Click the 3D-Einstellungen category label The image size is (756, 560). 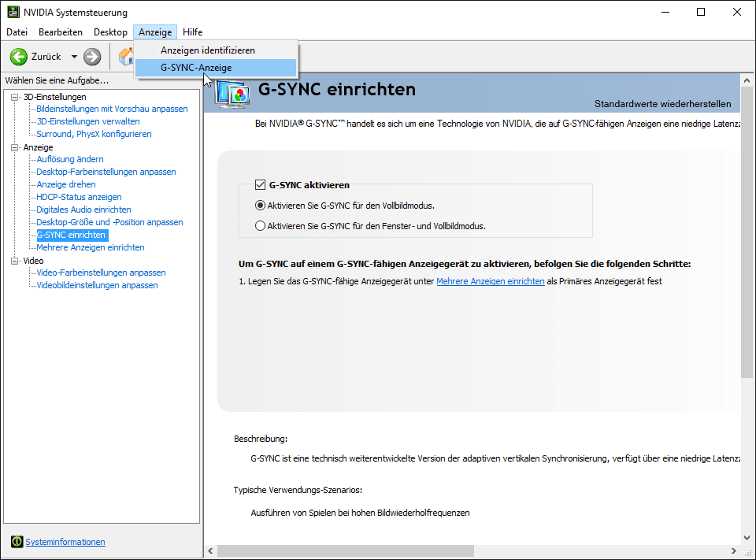click(54, 97)
